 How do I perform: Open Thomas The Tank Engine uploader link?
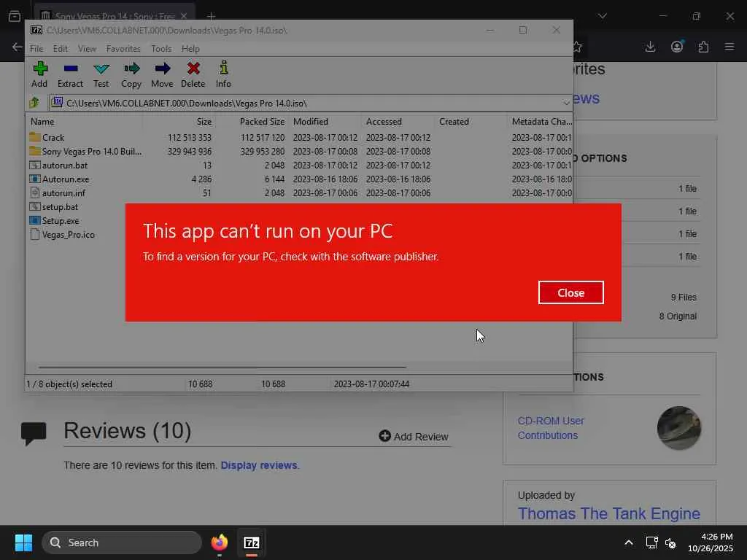click(x=609, y=513)
